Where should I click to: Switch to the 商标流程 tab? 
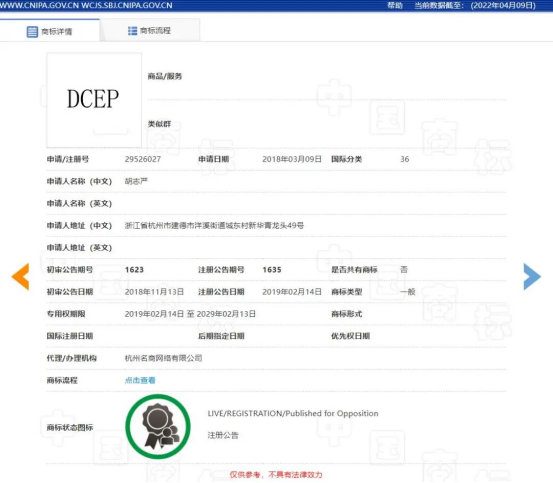point(150,31)
